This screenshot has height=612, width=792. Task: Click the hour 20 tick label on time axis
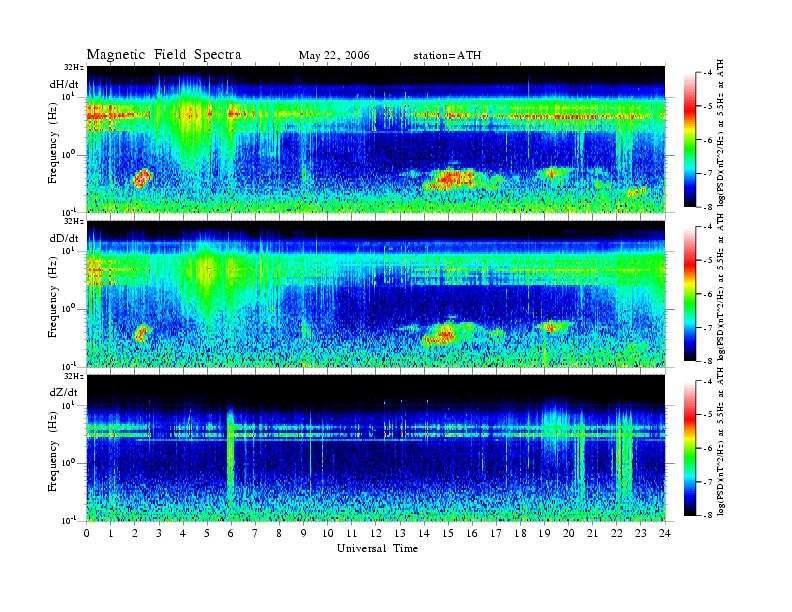point(569,533)
